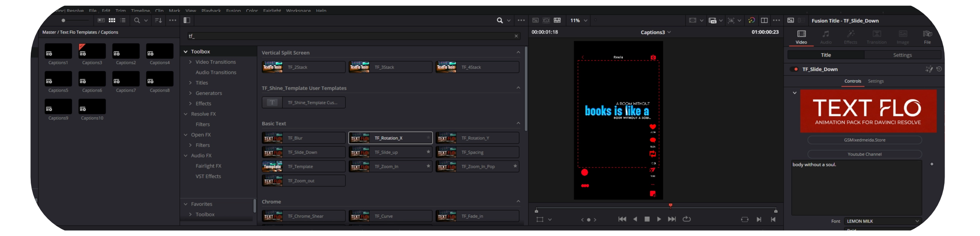The height and width of the screenshot is (236, 980).
Task: Select source viewer mode icon
Action: [x=535, y=20]
